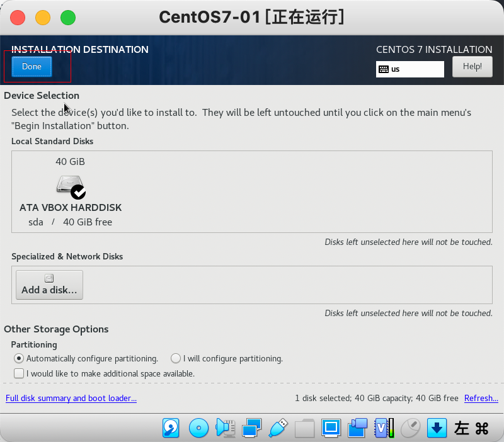Click the yellow minimize window button
Viewport: 504px width, 442px height.
pyautogui.click(x=43, y=18)
